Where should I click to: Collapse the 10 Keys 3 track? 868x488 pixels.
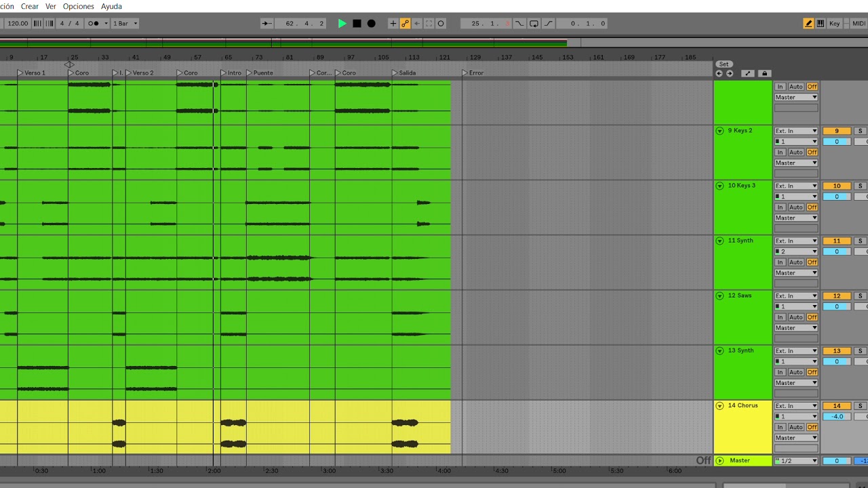(719, 186)
